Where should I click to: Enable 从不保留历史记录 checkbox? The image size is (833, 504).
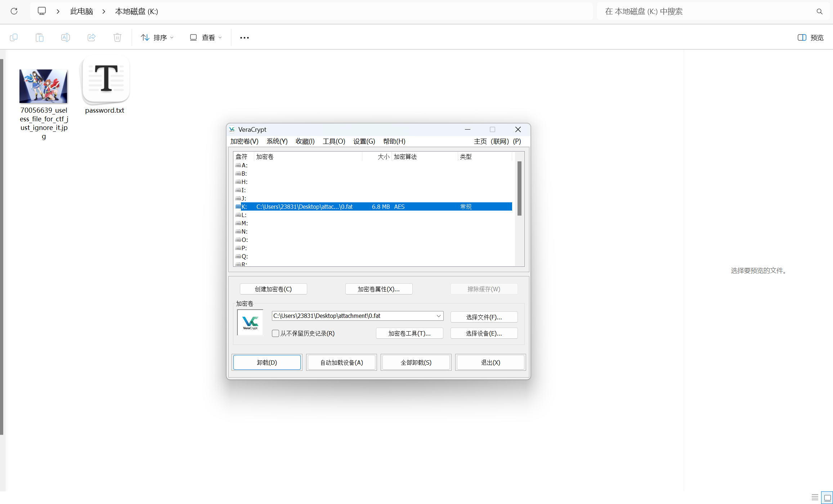276,333
